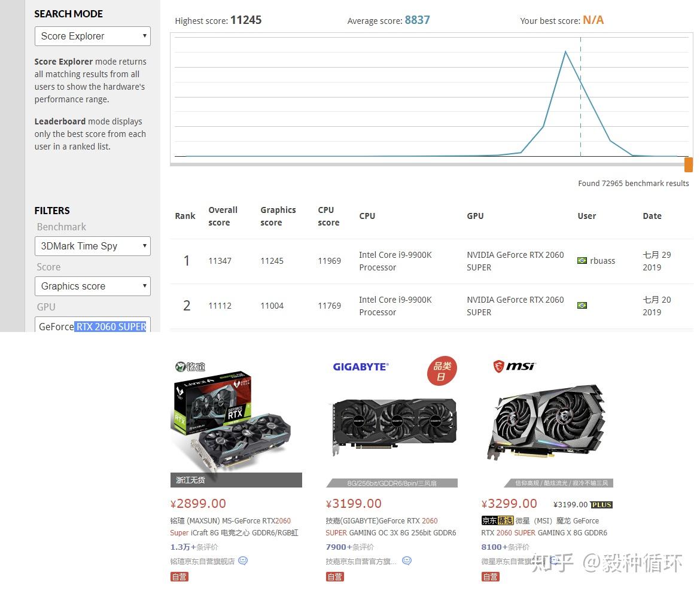Click the 自营 tag under MAXSUN card

pyautogui.click(x=179, y=577)
